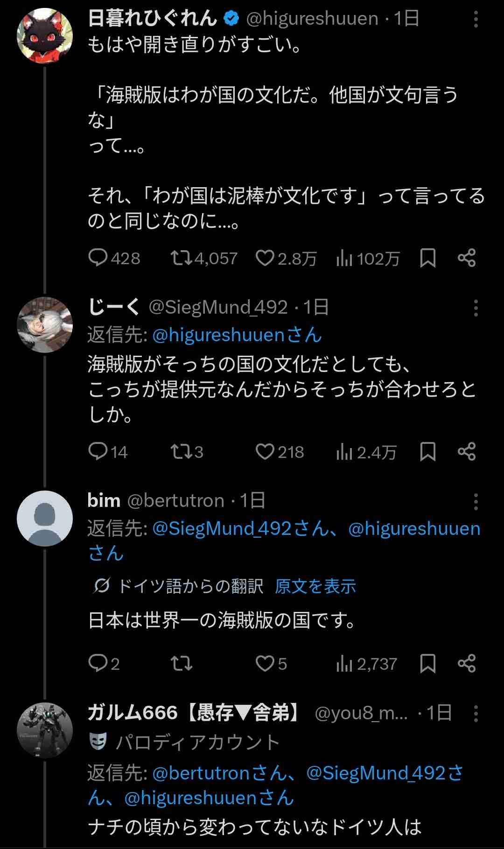Like the post with 2.8万 likes
The width and height of the screenshot is (504, 849).
point(265,258)
